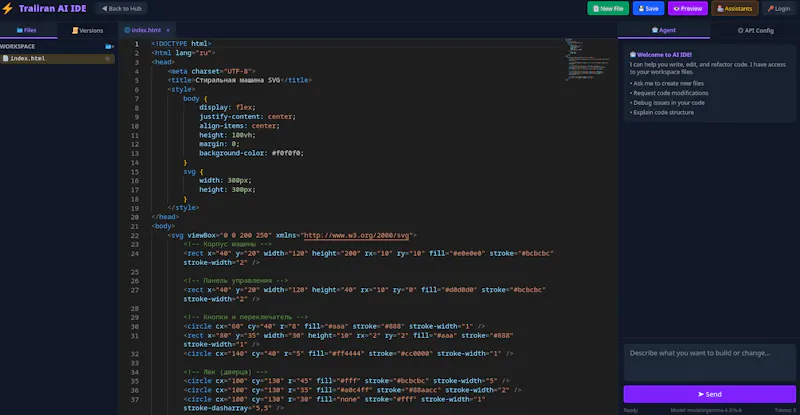This screenshot has height=415, width=800.
Task: Click the 'Люк (дверца)' comment line
Action: click(226, 372)
